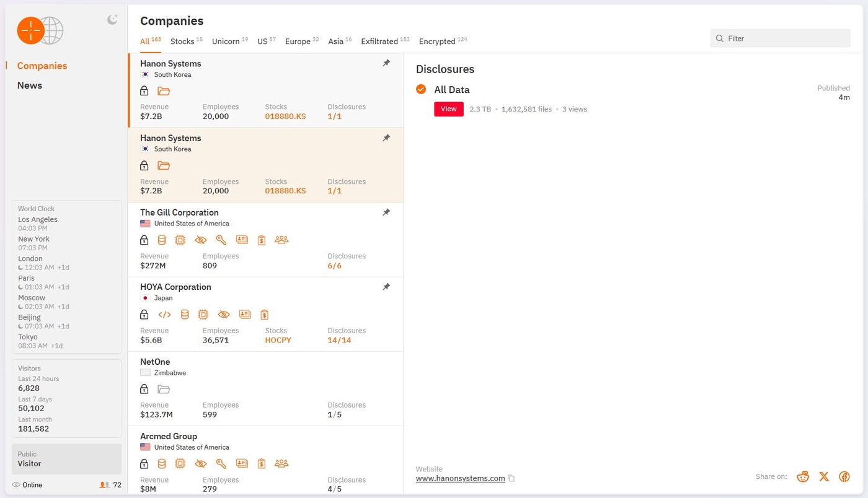Screen dimensions: 868x498
Task: Unpin The Gill Corporation with its pin icon
Action: [386, 212]
